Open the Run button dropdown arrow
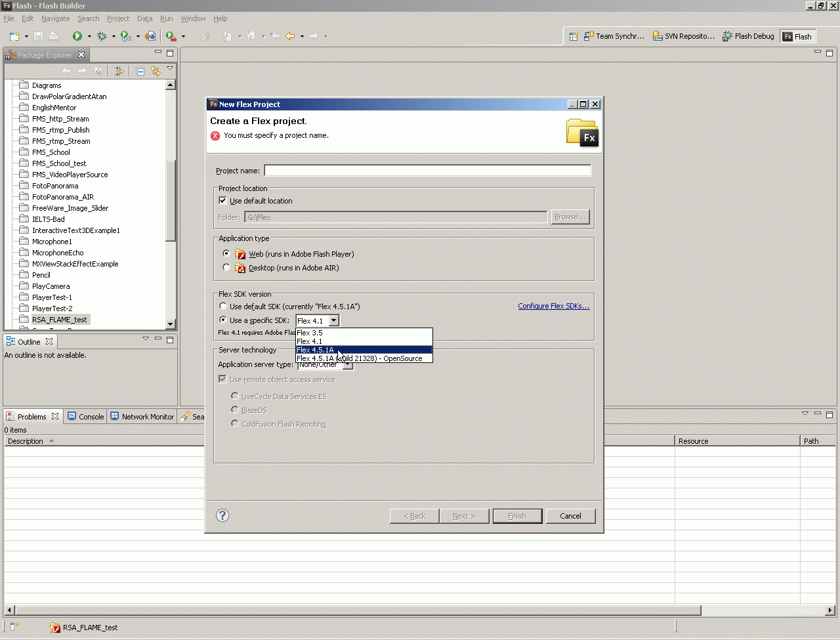 click(89, 36)
